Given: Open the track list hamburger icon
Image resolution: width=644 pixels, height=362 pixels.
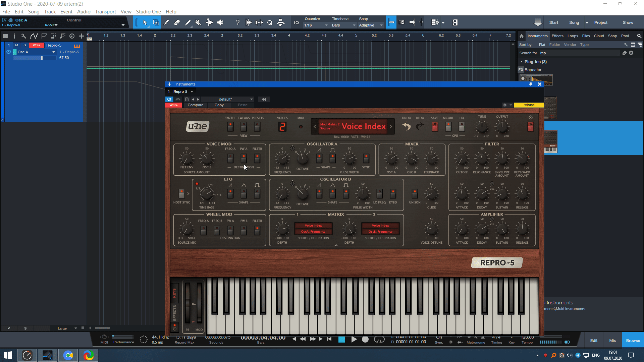Looking at the screenshot, I should 5,36.
